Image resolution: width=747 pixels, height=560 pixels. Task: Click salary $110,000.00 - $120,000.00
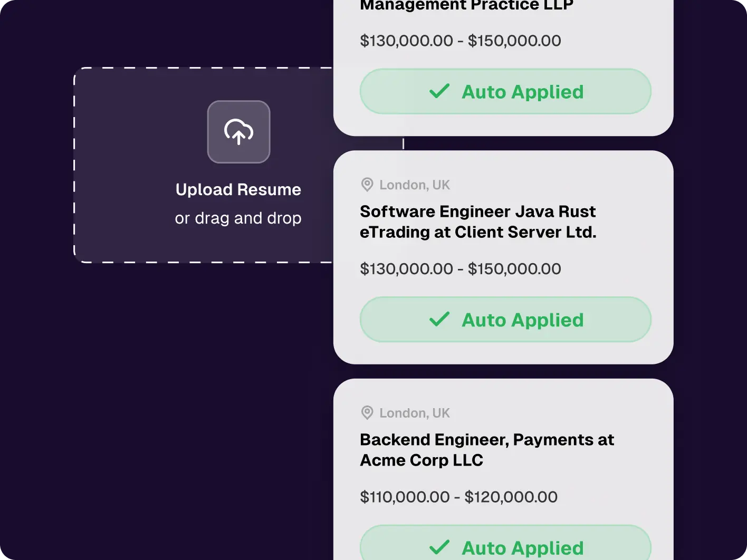click(458, 497)
